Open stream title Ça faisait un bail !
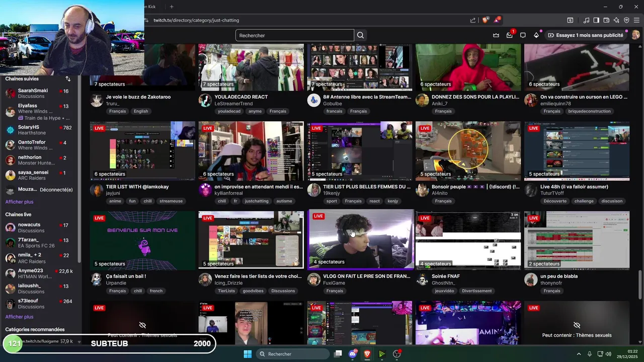 coord(126,276)
